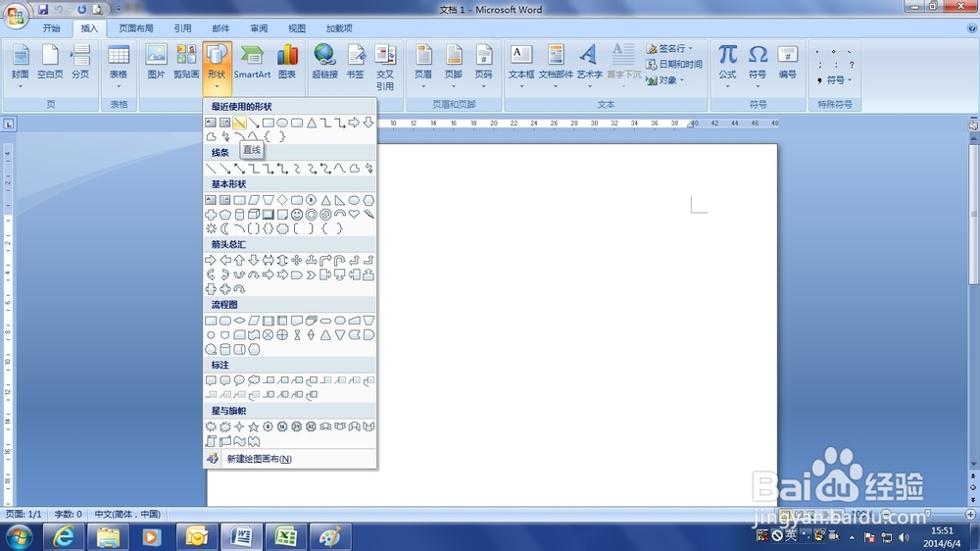
Task: Switch to the 审阅 review tab
Action: [x=259, y=28]
